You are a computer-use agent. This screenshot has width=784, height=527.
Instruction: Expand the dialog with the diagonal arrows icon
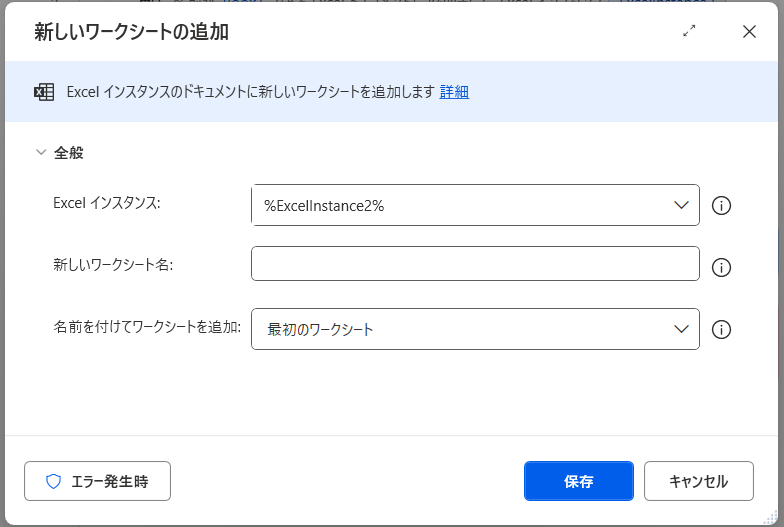pos(689,31)
